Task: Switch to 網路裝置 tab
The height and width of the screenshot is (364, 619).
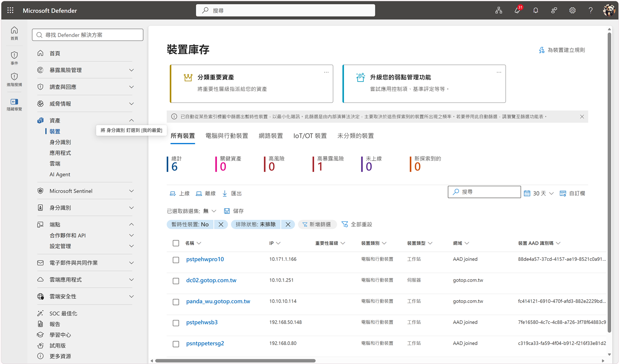Action: 271,136
